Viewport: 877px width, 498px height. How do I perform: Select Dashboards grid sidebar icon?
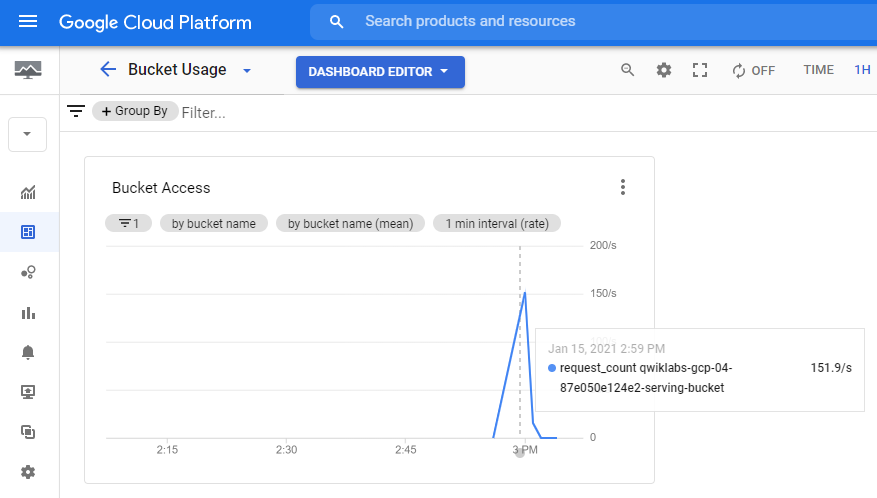[28, 232]
